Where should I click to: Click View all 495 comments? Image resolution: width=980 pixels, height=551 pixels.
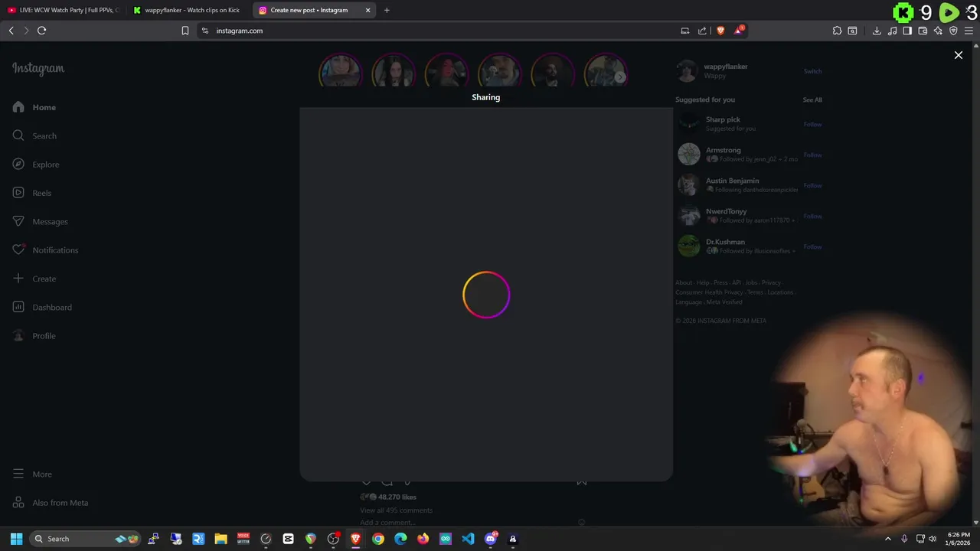point(396,510)
